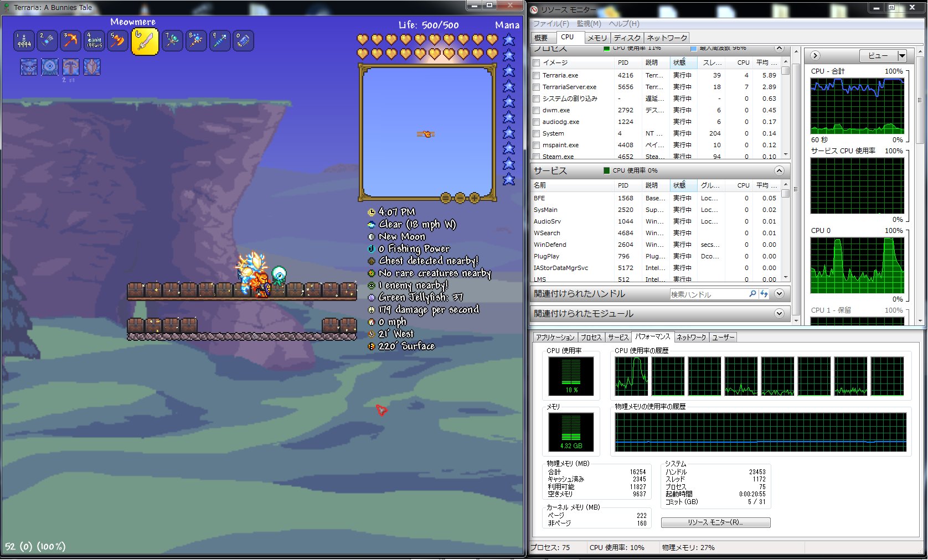Click the depth meter icon beside 220' Surface
This screenshot has height=560, width=928.
click(x=372, y=346)
